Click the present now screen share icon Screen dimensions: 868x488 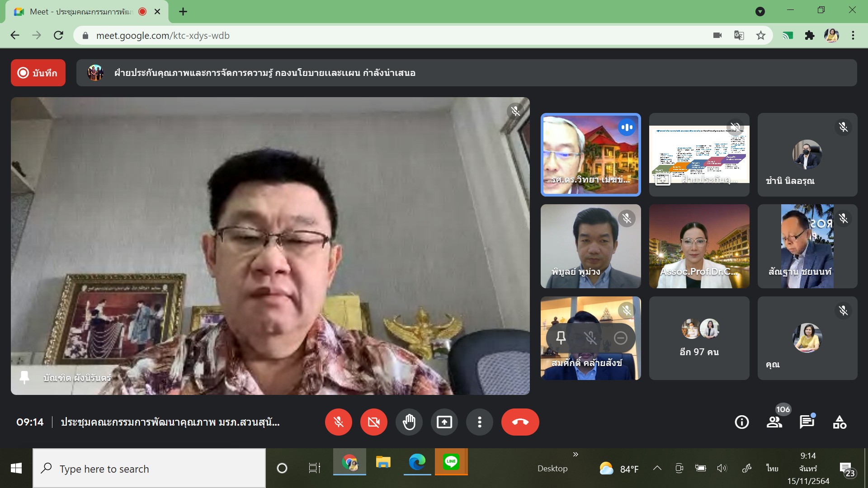pos(444,422)
